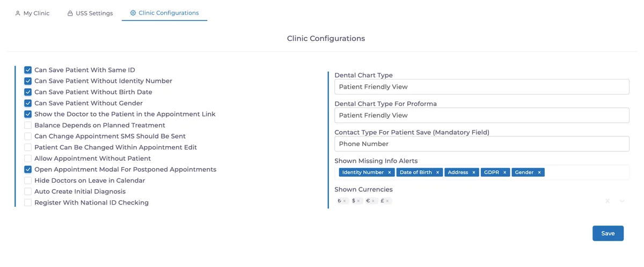Clear all shown currencies with the X icon
Viewport: 644px width, 267px height.
[x=608, y=201]
